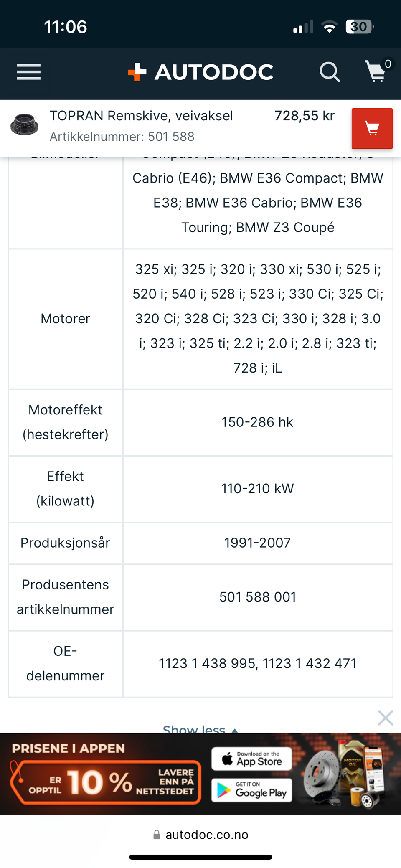Viewport: 401px width, 868px height.
Task: Close the app promotion banner
Action: click(385, 718)
